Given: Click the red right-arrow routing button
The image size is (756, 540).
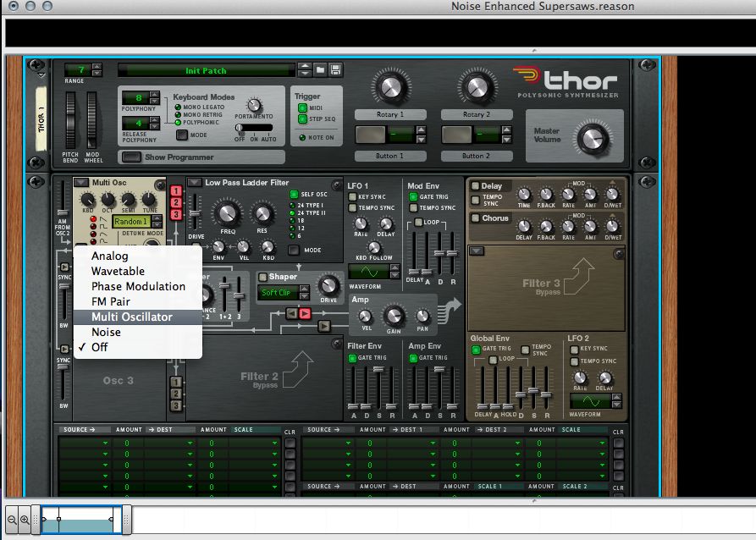Looking at the screenshot, I should pyautogui.click(x=305, y=314).
